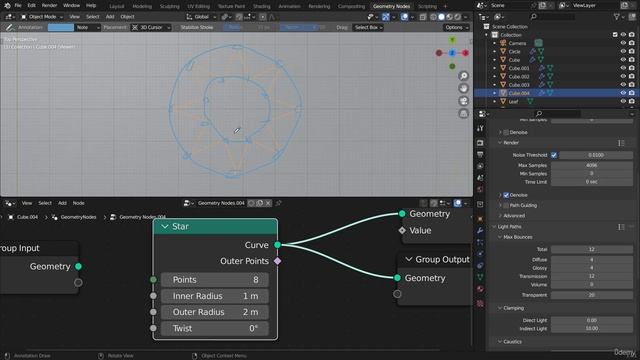Open the Object Data properties tab

pos(480,277)
